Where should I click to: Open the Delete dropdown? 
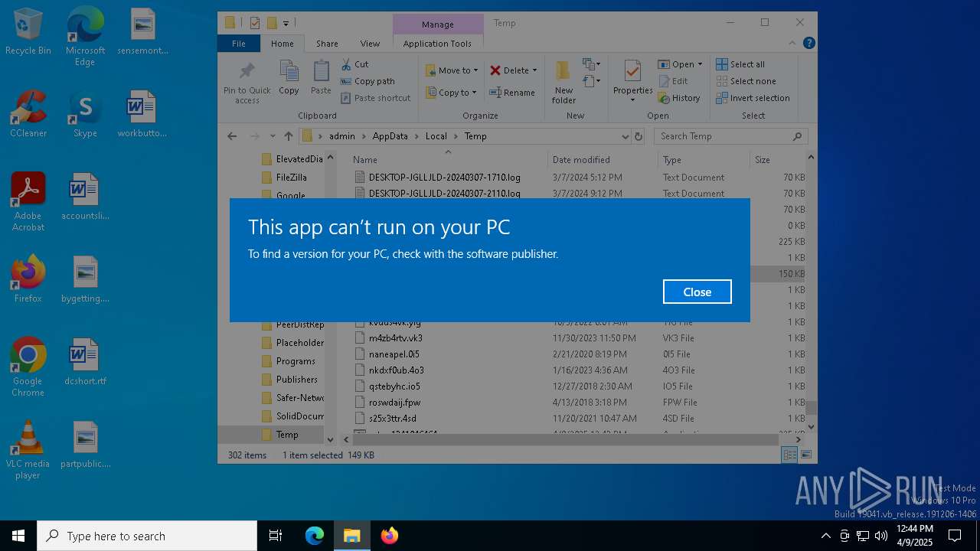pos(513,70)
